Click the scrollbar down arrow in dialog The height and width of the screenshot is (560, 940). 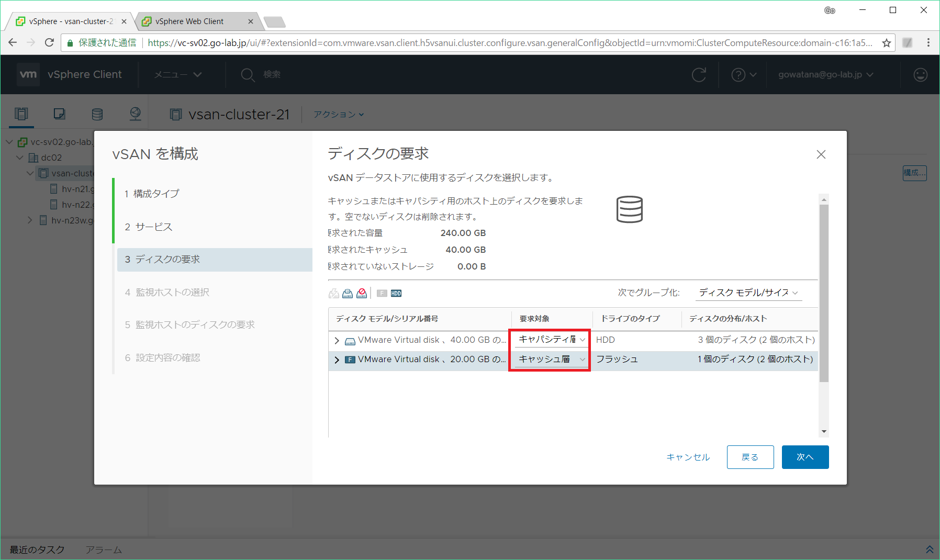click(824, 432)
